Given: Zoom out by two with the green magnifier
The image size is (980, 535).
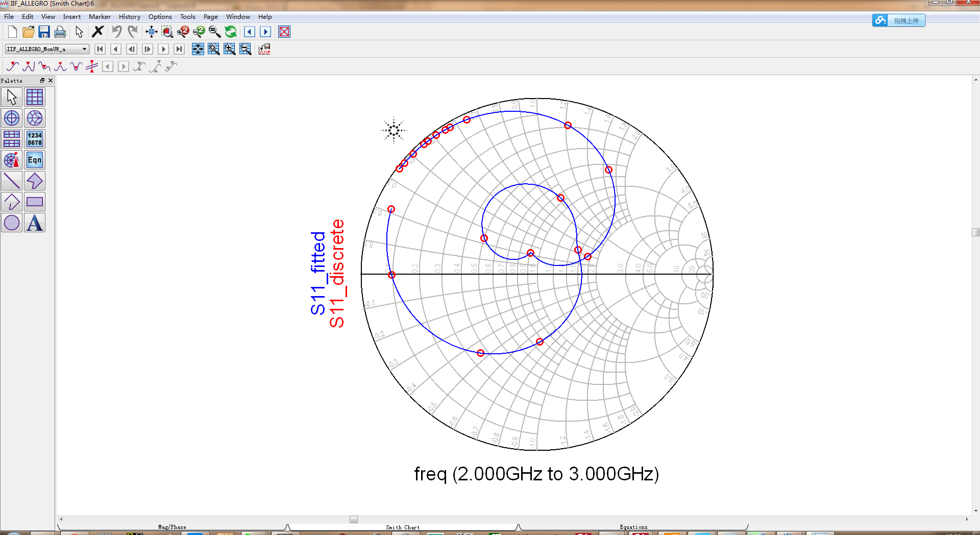Looking at the screenshot, I should coord(199,32).
